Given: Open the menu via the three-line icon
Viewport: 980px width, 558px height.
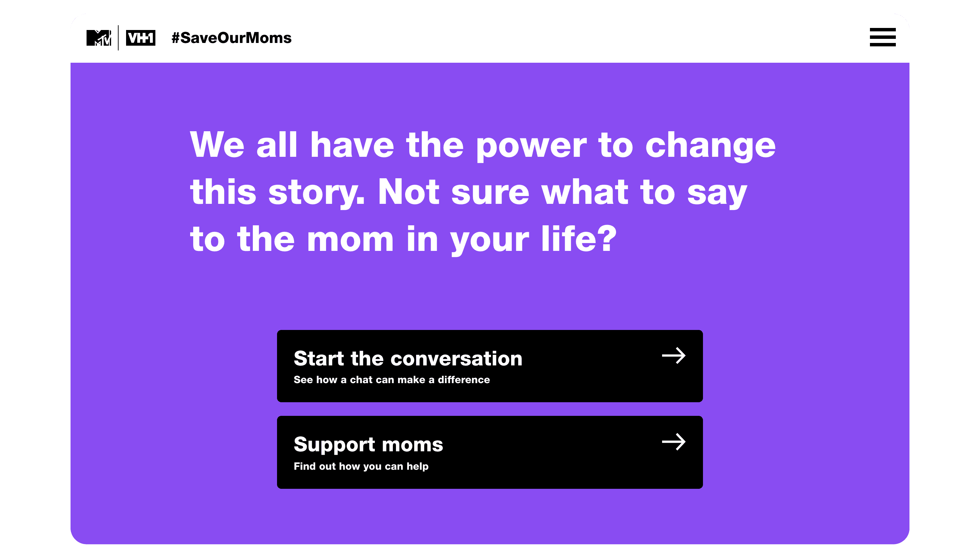Looking at the screenshot, I should pyautogui.click(x=882, y=37).
